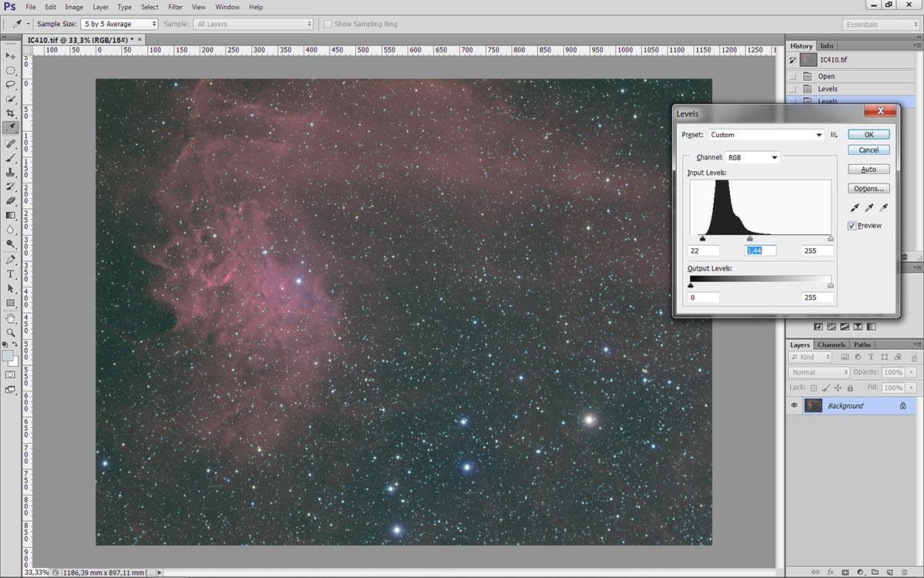
Task: Switch to the Channels tab
Action: [x=831, y=344]
